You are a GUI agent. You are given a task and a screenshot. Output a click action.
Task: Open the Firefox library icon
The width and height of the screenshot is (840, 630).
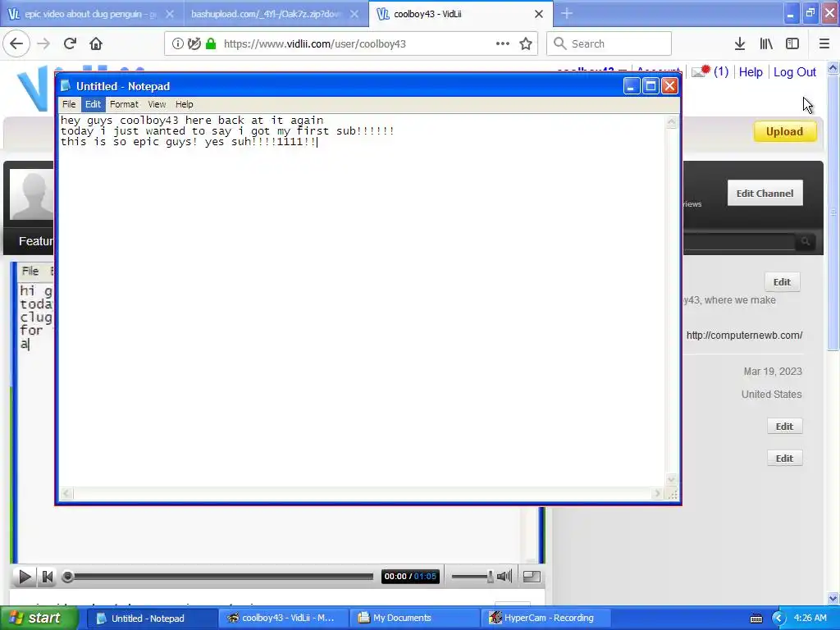coord(766,44)
